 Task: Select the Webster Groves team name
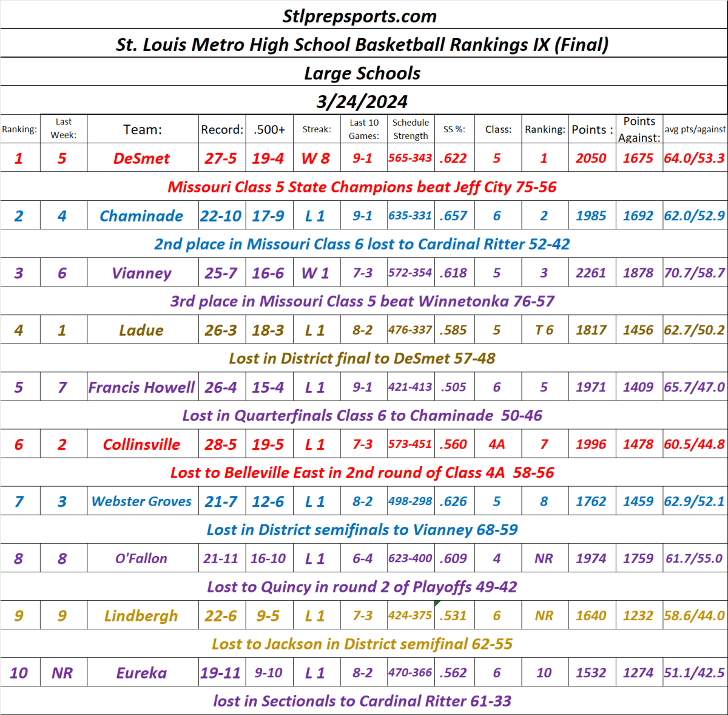click(x=142, y=501)
